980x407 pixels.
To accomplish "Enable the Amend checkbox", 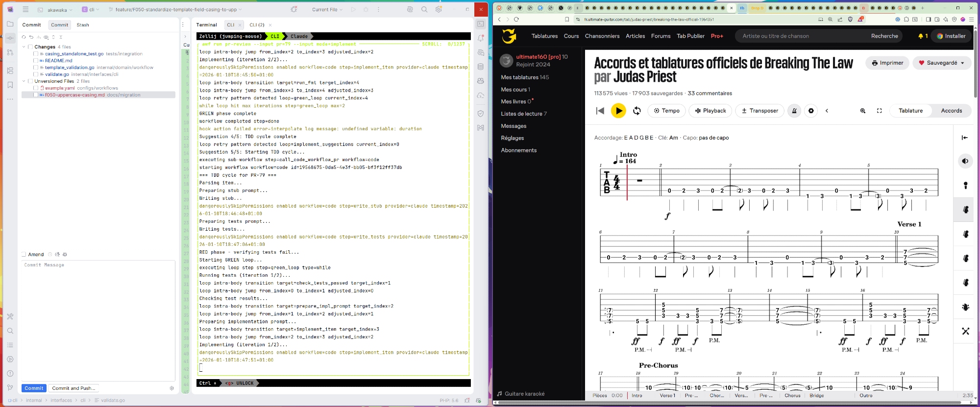I will (x=24, y=255).
